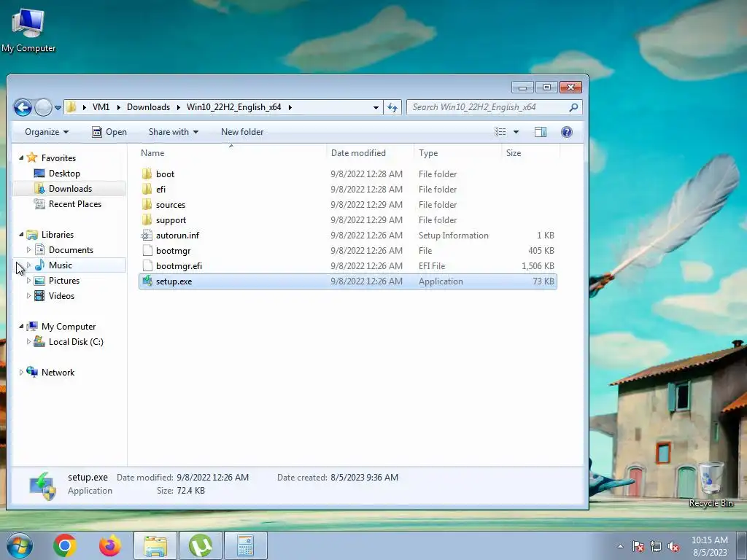Open the Windows Start menu
The image size is (747, 560).
[19, 545]
